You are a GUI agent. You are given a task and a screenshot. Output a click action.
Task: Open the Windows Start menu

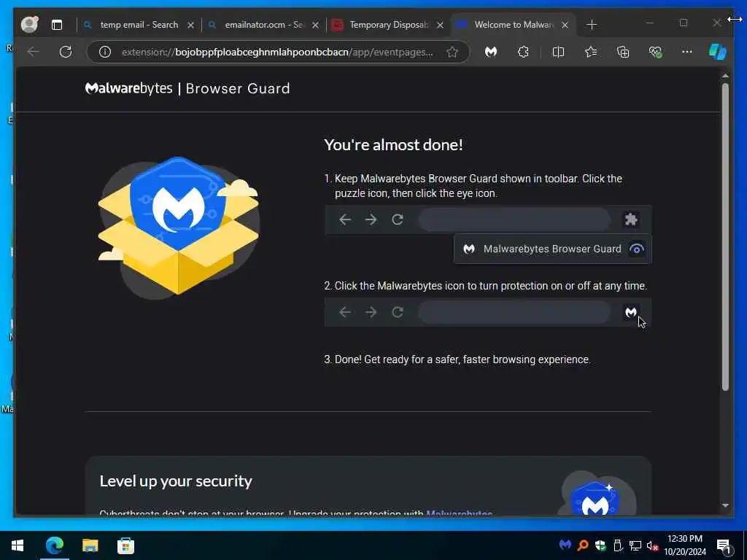18,545
